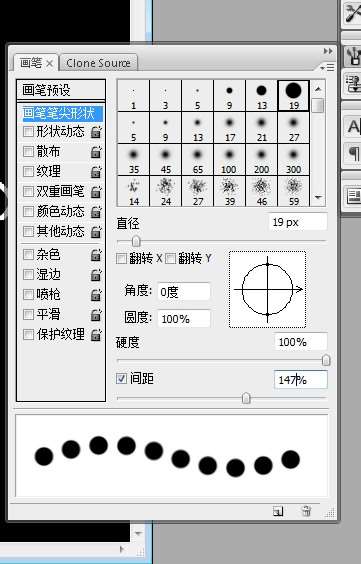Screen dimensions: 361x564
Task: Switch to the Clone Source tab
Action: click(x=98, y=63)
